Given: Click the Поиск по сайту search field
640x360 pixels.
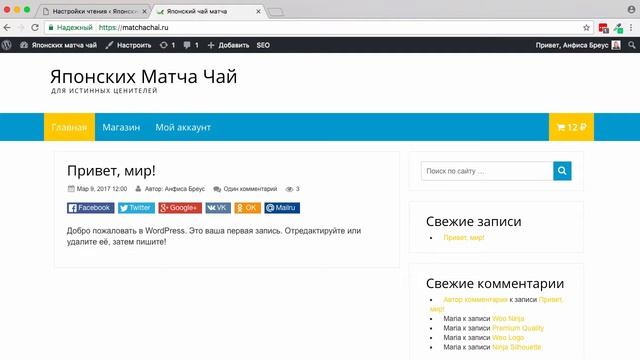Looking at the screenshot, I should 487,171.
